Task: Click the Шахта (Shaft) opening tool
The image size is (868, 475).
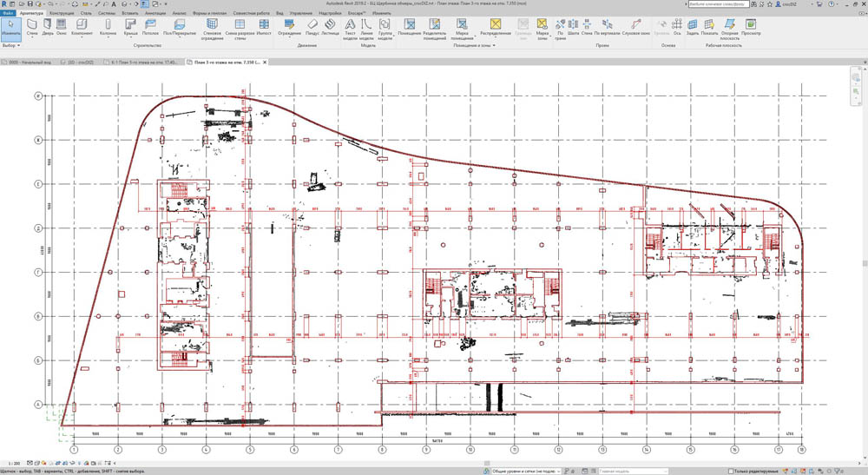Action: coord(573,28)
